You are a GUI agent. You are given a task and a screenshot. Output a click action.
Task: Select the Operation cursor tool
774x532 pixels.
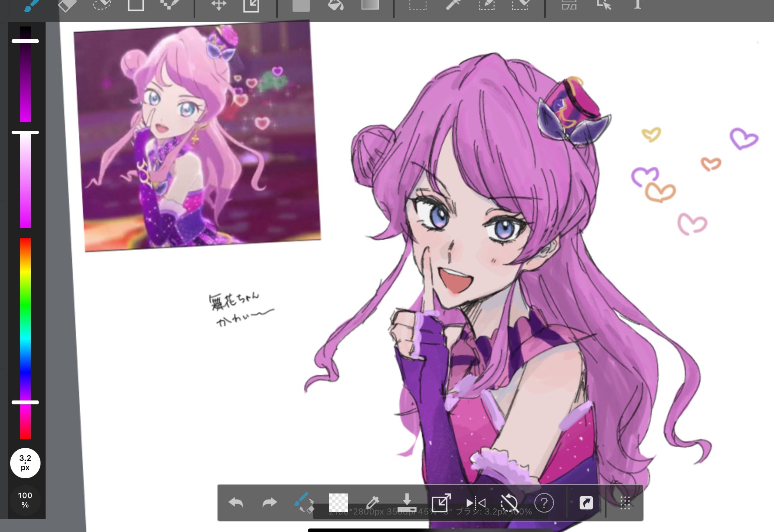[603, 5]
